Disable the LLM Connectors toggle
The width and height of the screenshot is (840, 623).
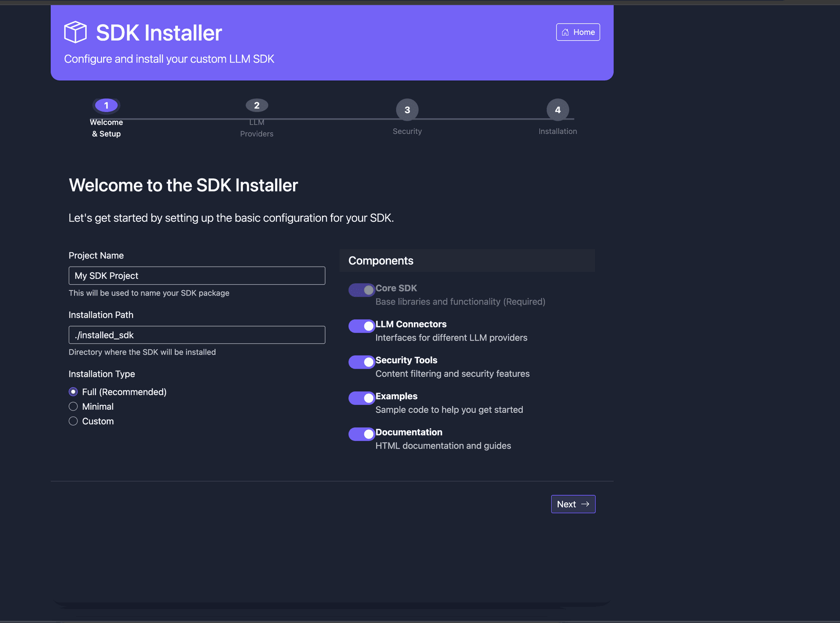[x=361, y=326]
